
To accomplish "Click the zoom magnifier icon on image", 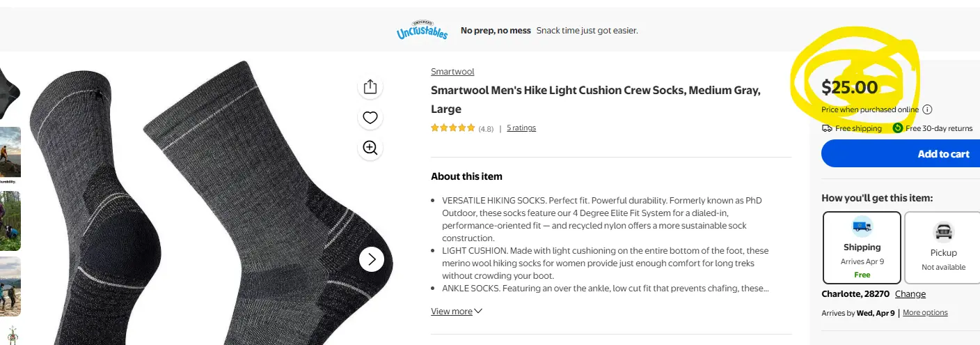I will pos(370,148).
